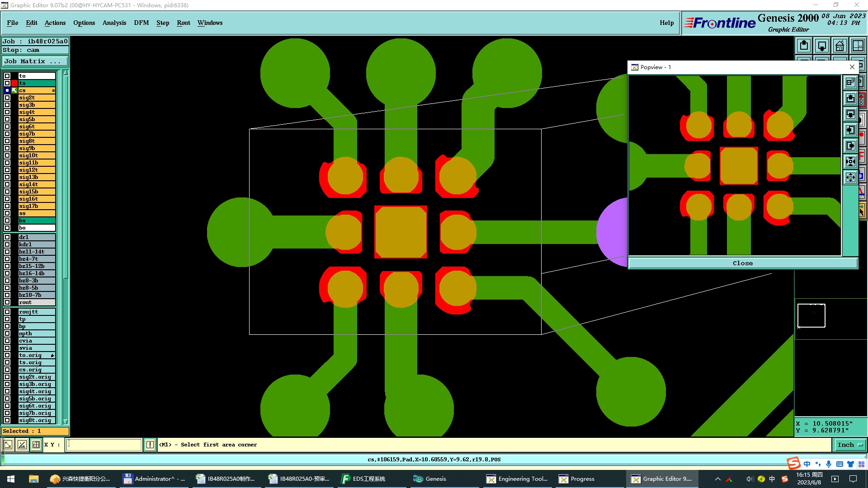868x488 pixels.
Task: Open the Job Matrix selector
Action: click(35, 61)
